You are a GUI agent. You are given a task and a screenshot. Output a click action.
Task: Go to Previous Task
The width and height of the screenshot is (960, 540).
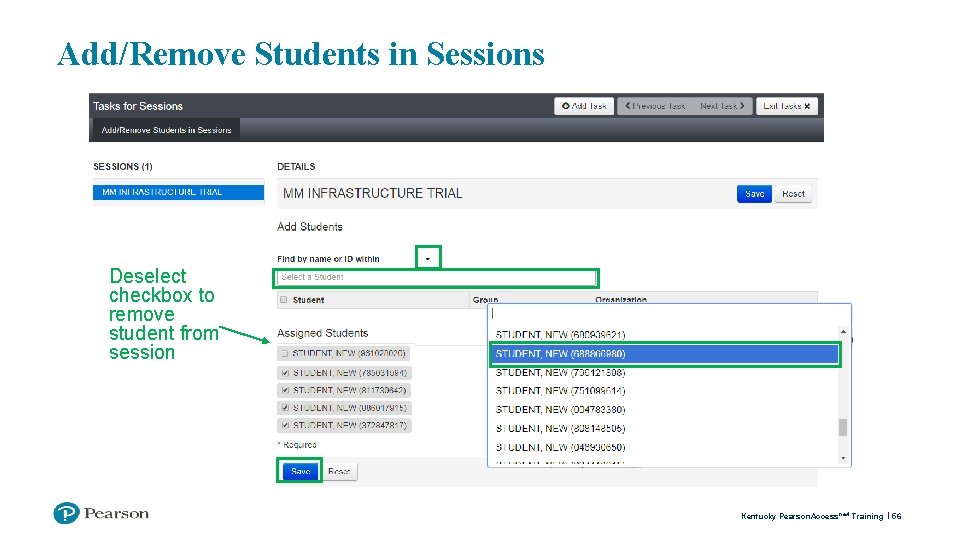[x=654, y=106]
